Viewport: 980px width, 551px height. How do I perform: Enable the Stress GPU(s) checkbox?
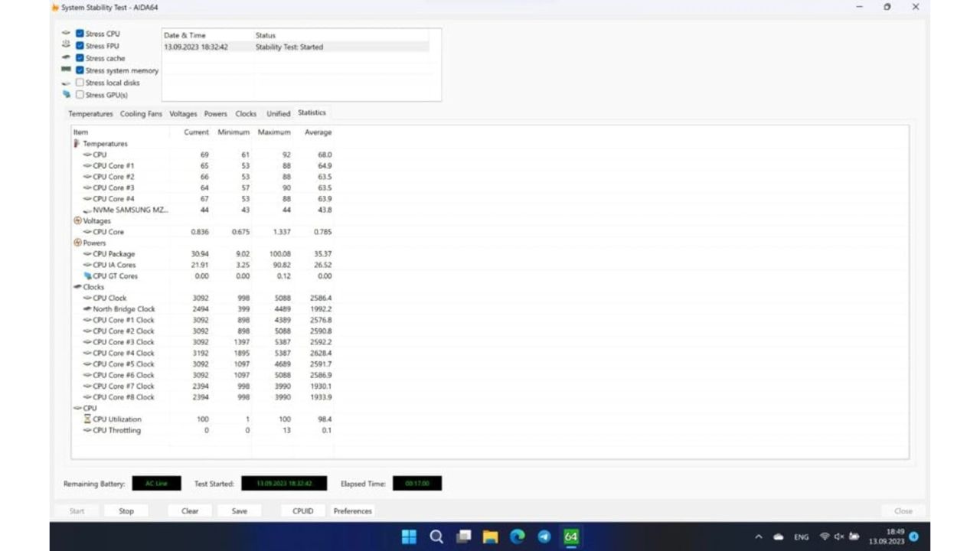tap(80, 94)
